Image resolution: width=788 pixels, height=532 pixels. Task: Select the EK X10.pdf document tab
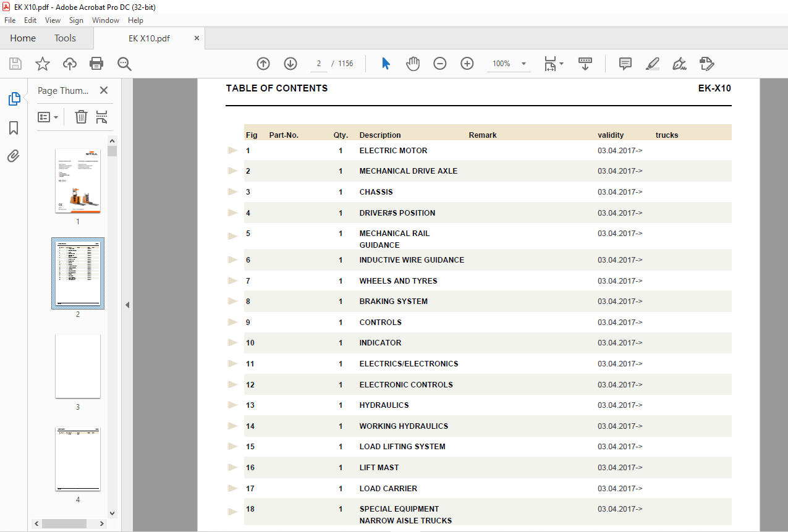point(149,38)
